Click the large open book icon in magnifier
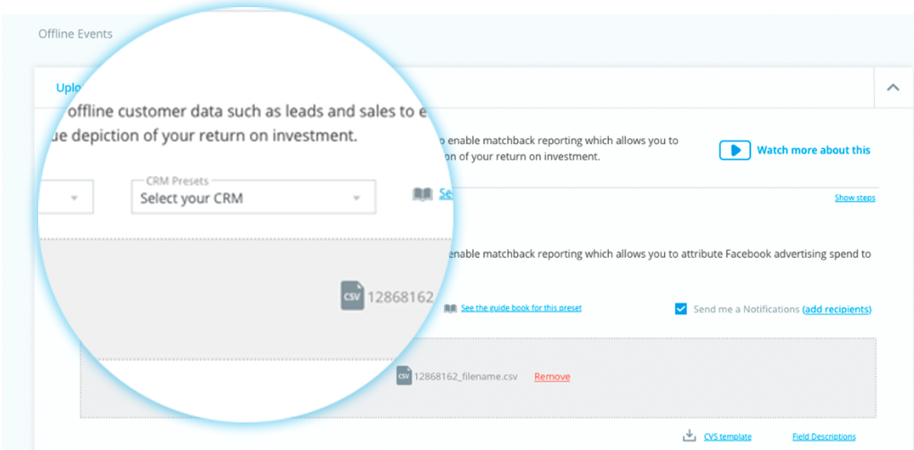 point(423,194)
